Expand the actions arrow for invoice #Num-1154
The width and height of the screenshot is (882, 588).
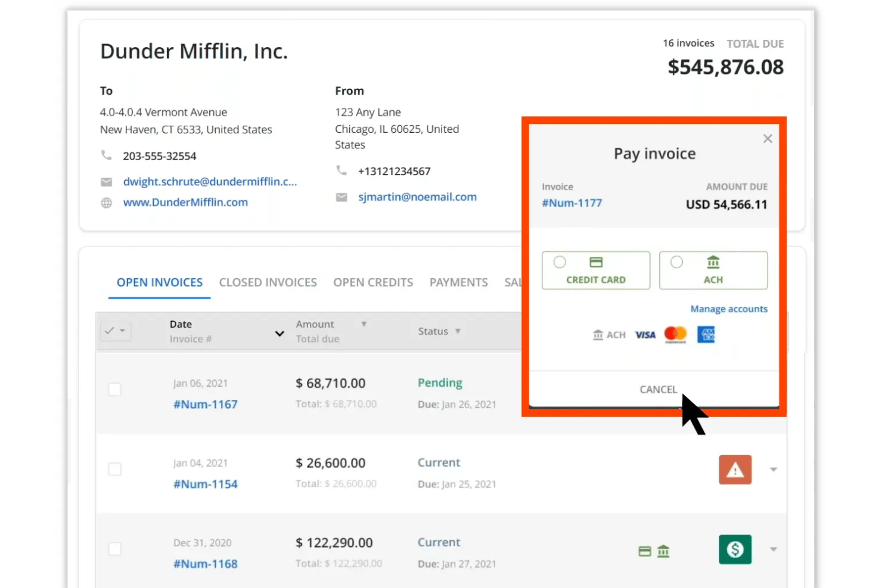coord(774,469)
